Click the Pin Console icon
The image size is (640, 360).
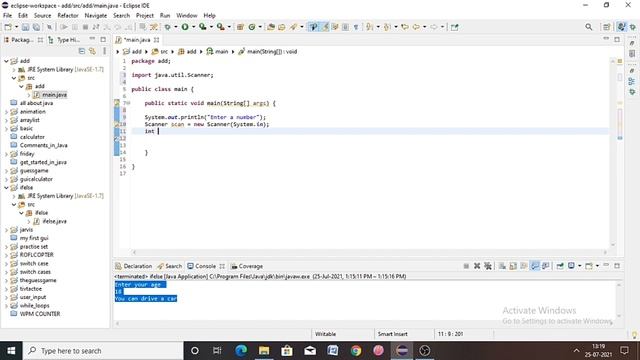(x=560, y=266)
